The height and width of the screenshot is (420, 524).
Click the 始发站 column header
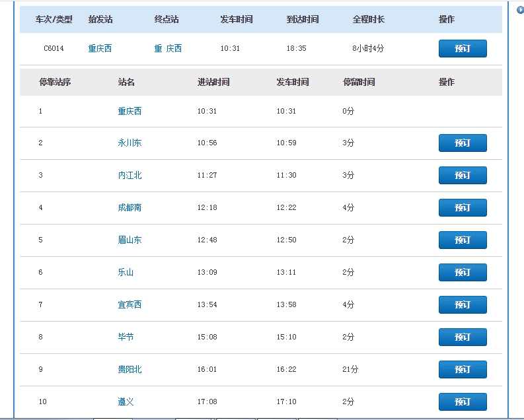click(100, 19)
